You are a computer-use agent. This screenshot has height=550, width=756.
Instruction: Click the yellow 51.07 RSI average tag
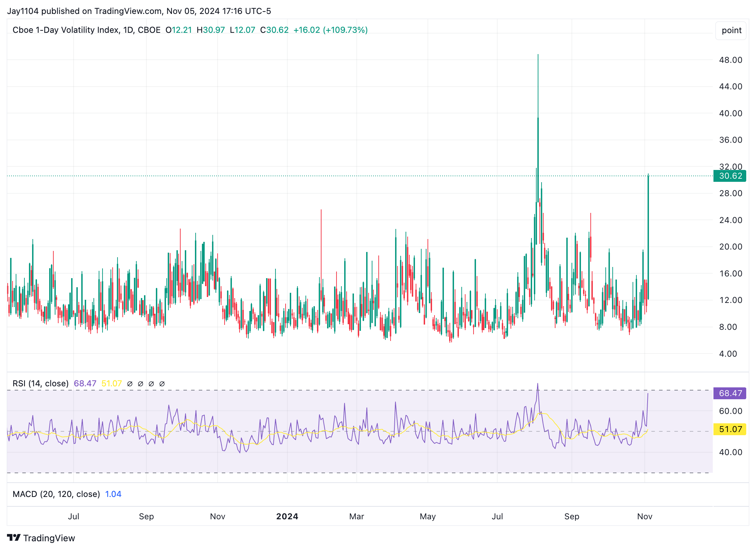coord(729,429)
